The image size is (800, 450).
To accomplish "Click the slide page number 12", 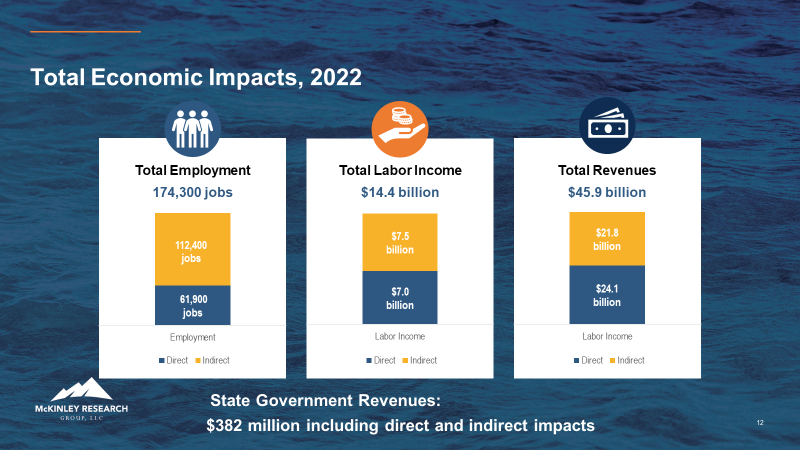I will pos(760,424).
